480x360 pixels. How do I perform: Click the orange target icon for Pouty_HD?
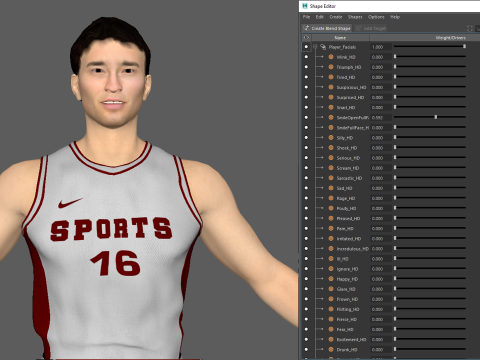pyautogui.click(x=331, y=208)
